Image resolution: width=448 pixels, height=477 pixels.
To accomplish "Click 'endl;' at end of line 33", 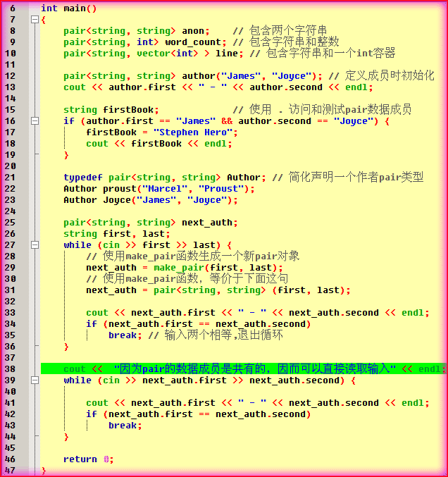I will (416, 313).
